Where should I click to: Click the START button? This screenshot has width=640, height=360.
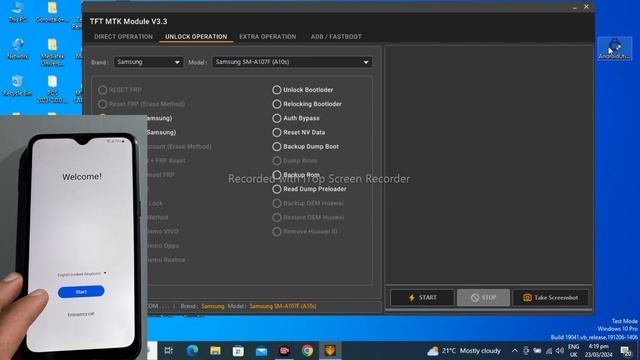tap(422, 298)
